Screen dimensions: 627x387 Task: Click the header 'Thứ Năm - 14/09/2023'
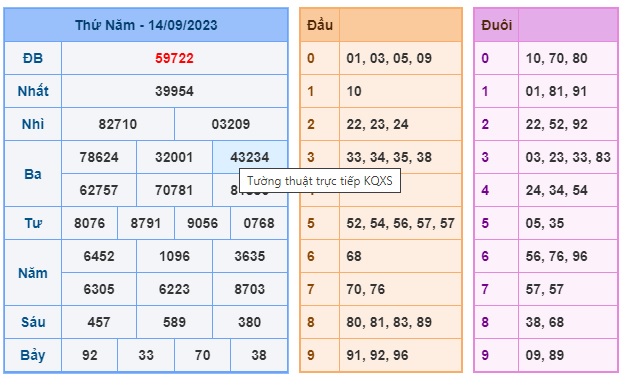(x=146, y=25)
